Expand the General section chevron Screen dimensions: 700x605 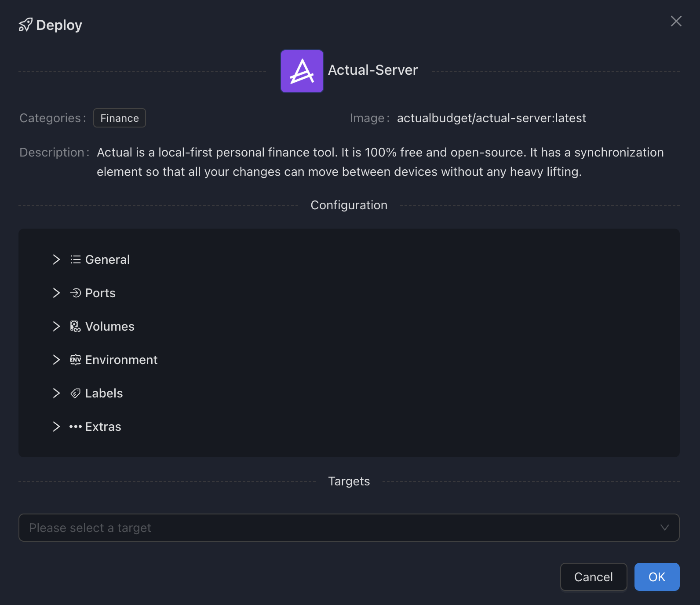[x=56, y=259]
